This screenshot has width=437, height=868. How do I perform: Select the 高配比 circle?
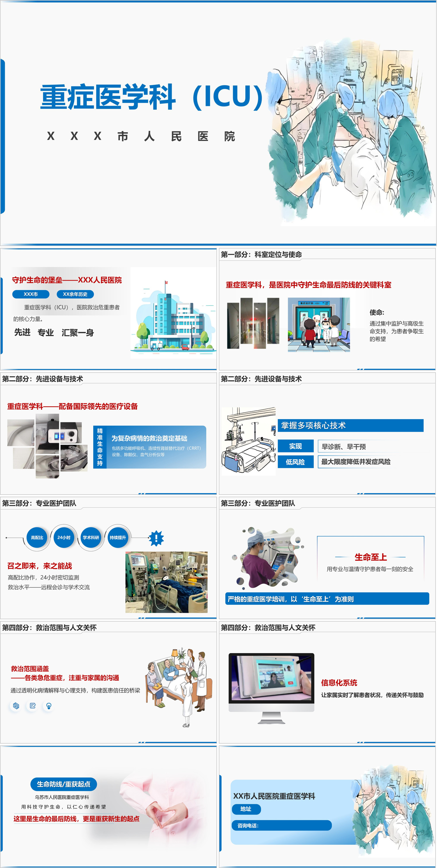click(x=37, y=537)
